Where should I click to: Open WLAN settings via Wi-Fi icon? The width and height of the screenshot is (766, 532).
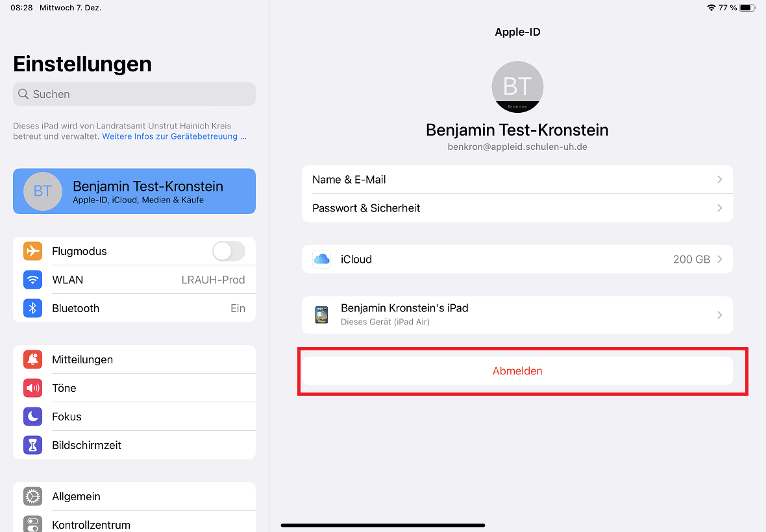pos(32,280)
